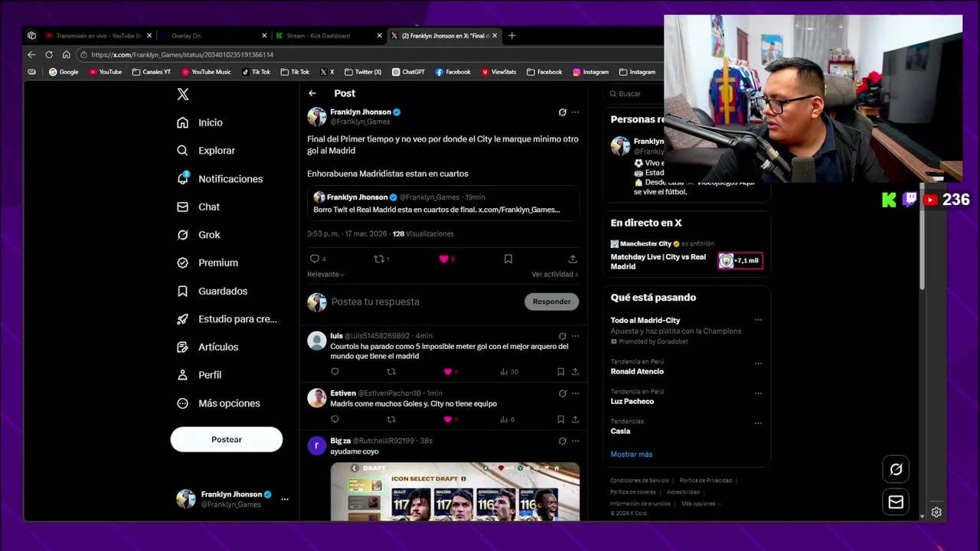Open Estudio para creadores in sidebar
This screenshot has width=980, height=551.
coord(227,319)
